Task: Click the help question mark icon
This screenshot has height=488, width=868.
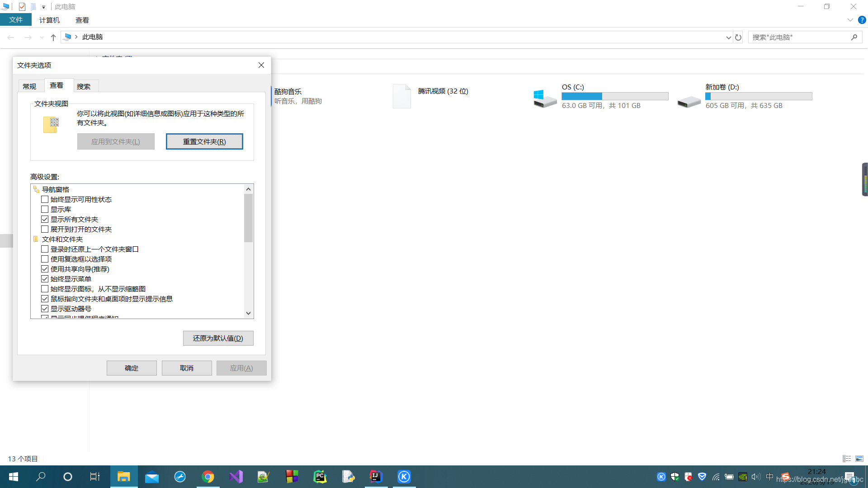Action: pos(862,20)
